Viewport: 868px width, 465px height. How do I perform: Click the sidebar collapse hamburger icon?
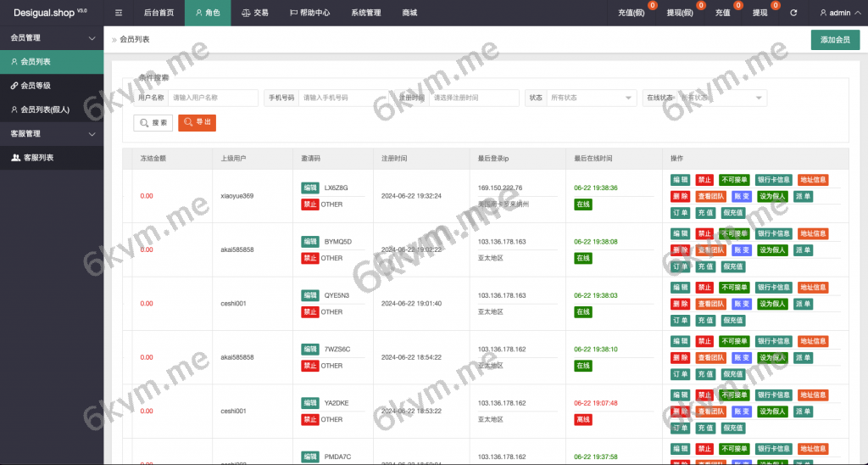(x=119, y=13)
